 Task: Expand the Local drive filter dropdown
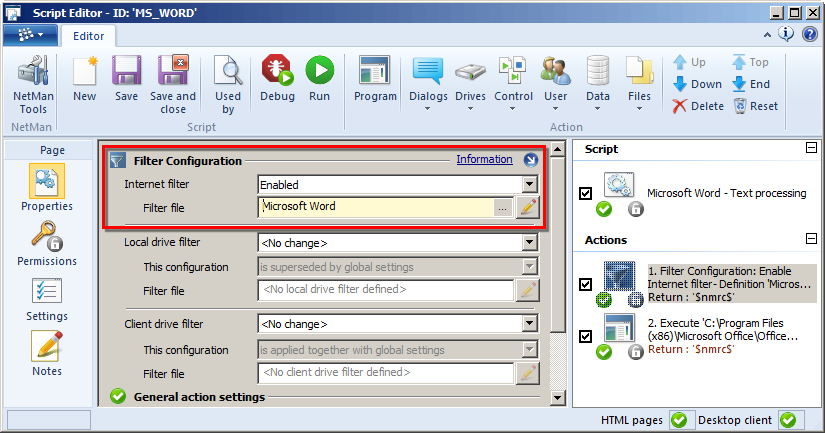click(529, 243)
